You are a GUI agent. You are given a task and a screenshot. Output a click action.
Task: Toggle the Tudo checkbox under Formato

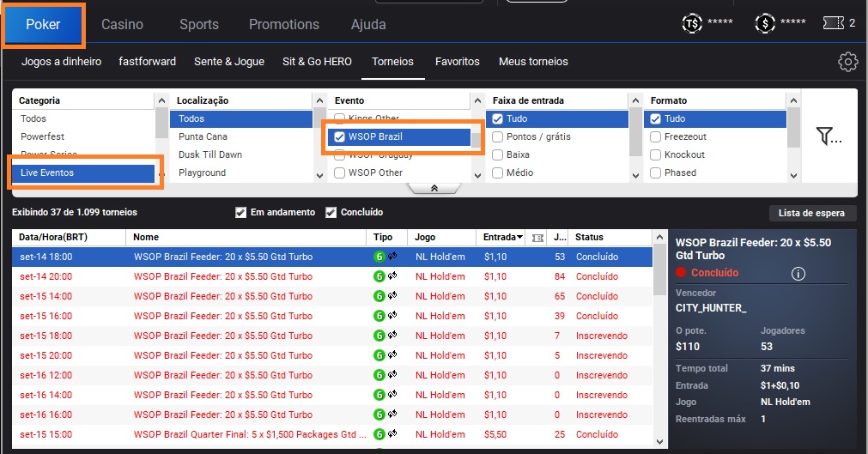pyautogui.click(x=655, y=118)
